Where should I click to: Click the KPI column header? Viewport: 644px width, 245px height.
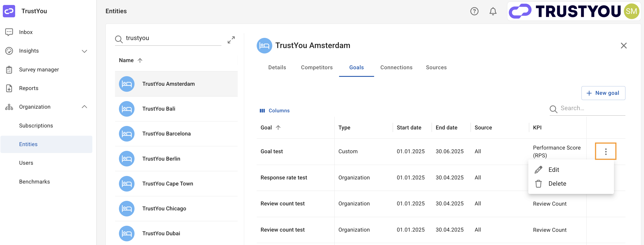pyautogui.click(x=537, y=128)
